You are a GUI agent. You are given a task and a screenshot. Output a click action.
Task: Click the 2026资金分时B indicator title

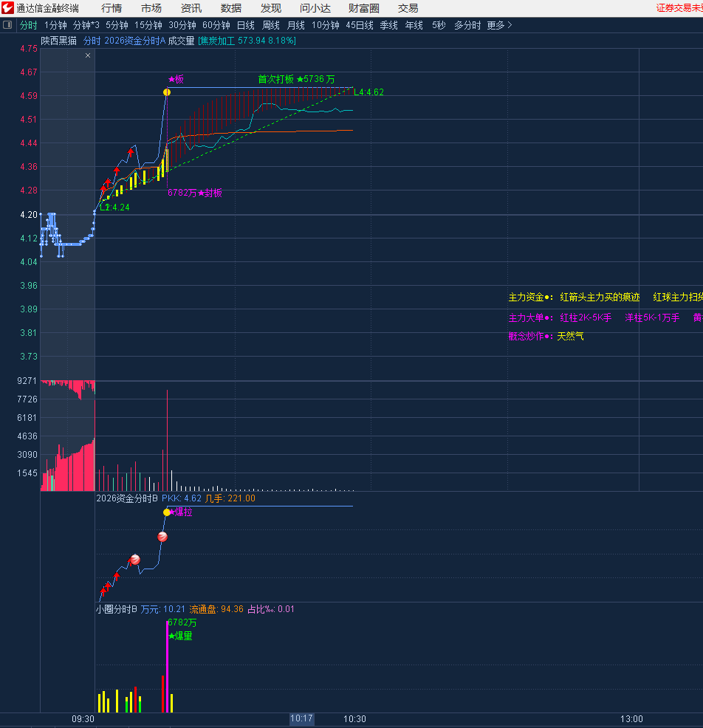127,498
